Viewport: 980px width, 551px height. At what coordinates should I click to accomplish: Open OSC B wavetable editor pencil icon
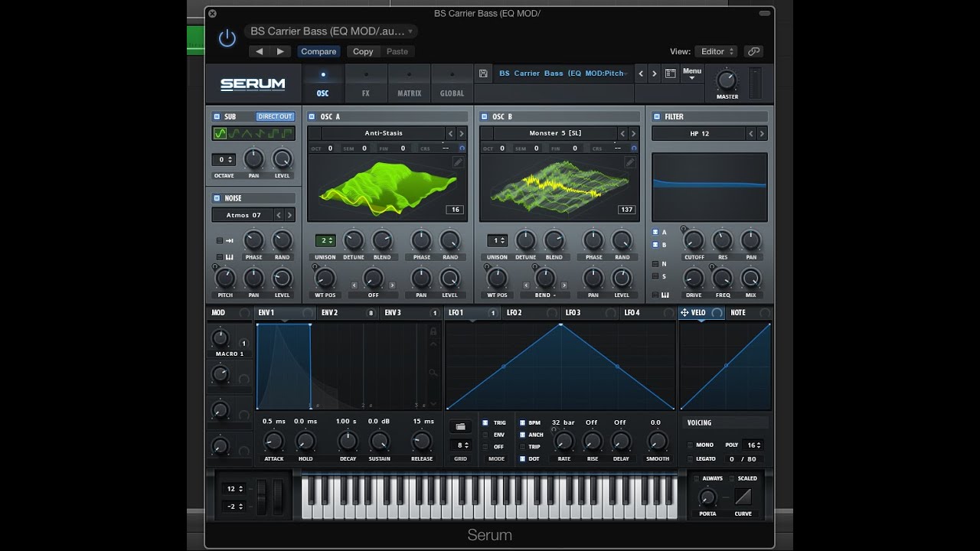pos(630,162)
